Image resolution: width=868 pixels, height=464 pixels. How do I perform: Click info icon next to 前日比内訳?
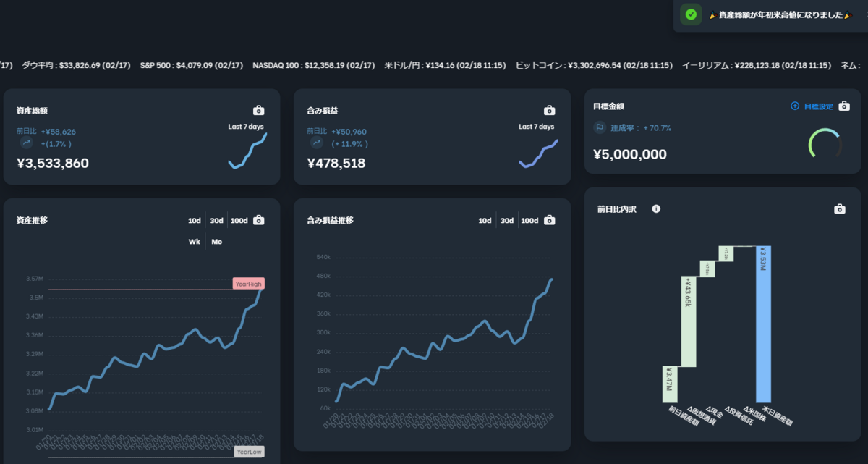click(x=656, y=209)
